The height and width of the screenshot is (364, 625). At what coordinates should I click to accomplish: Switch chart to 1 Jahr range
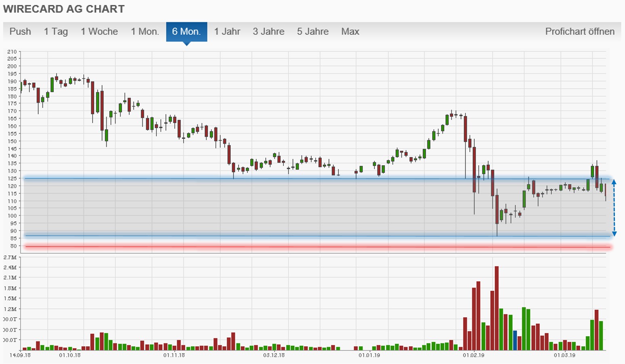[227, 32]
